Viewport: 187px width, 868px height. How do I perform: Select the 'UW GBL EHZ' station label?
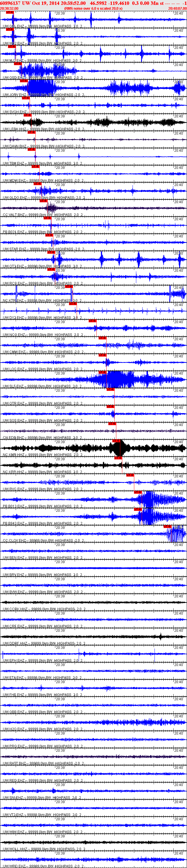[13, 26]
